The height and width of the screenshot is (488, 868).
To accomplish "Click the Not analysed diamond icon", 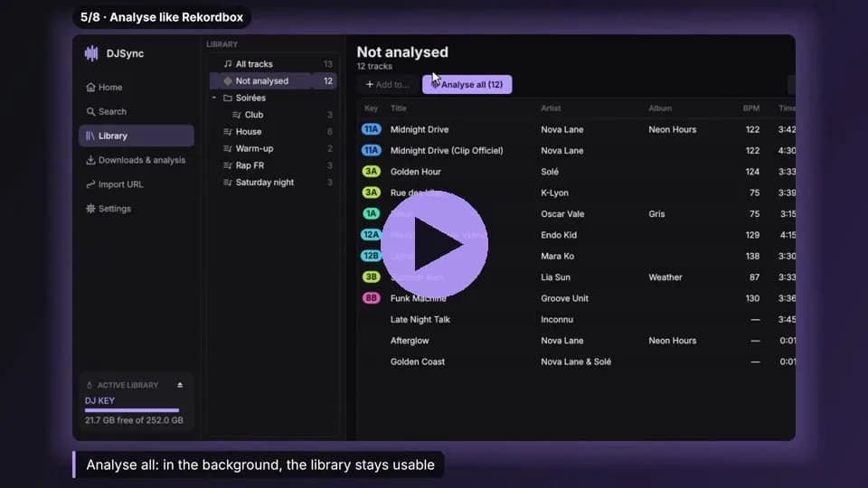I will click(228, 80).
